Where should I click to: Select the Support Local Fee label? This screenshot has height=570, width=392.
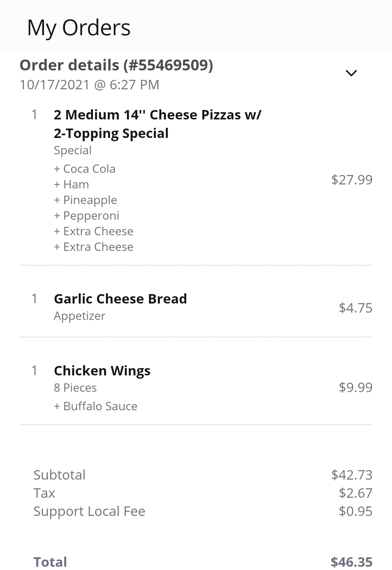point(89,511)
